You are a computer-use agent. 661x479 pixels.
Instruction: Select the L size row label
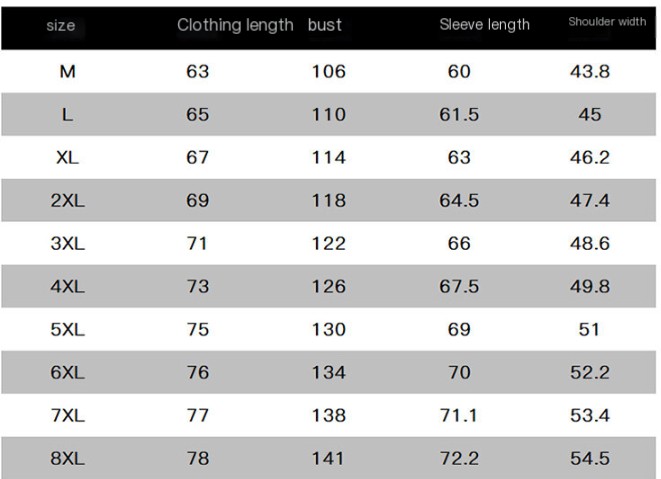coord(67,115)
